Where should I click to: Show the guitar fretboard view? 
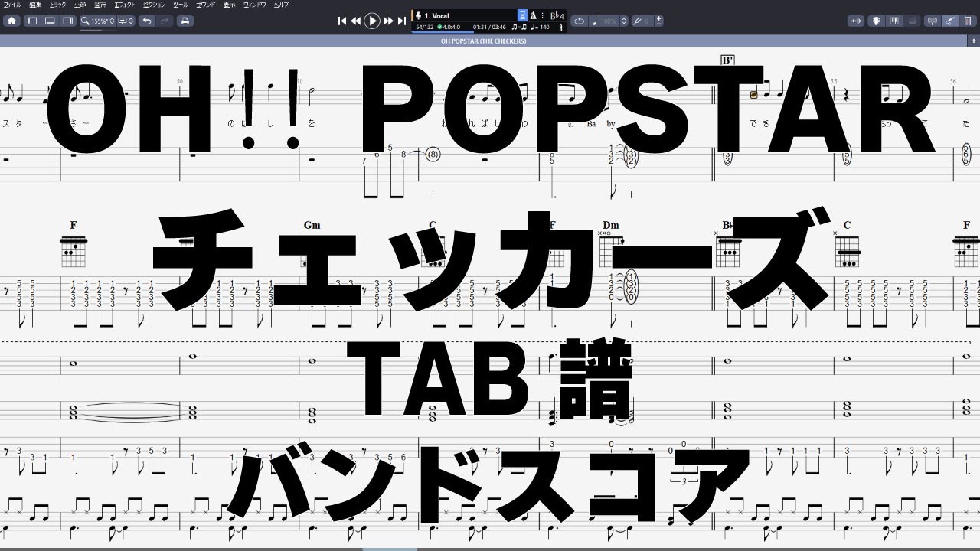pos(878,21)
